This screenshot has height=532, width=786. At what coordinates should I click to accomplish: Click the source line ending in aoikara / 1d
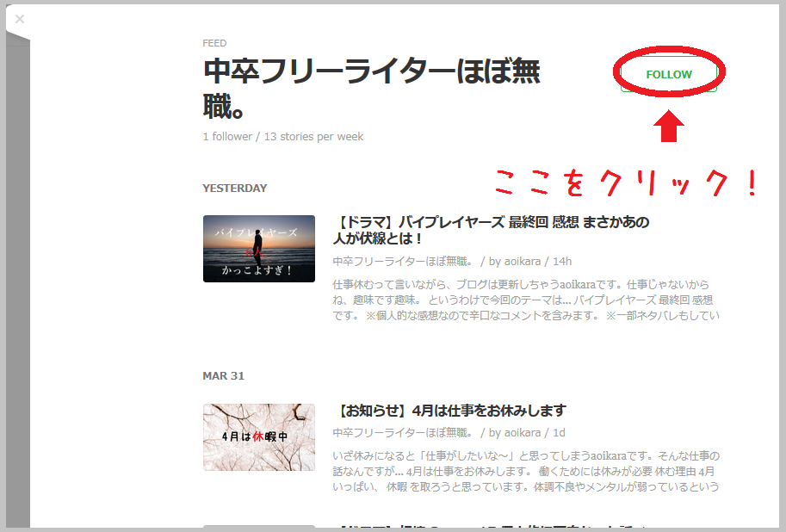click(x=449, y=433)
